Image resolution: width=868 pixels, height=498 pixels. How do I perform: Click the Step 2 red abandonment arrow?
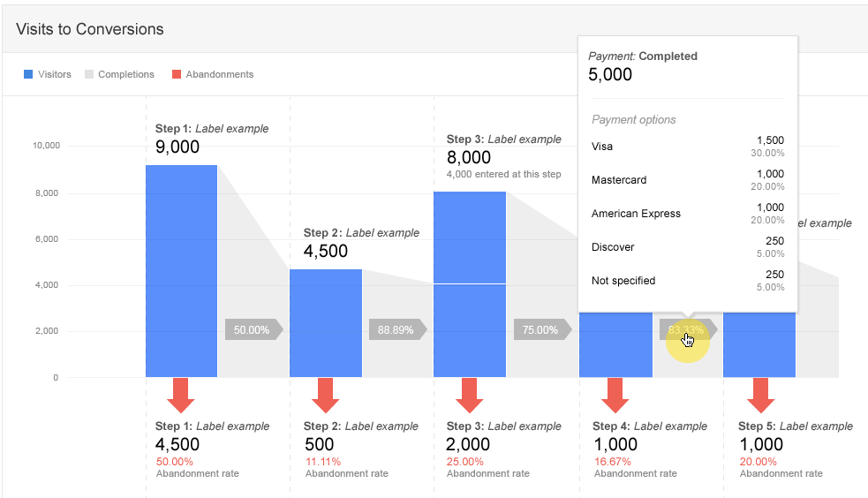326,395
